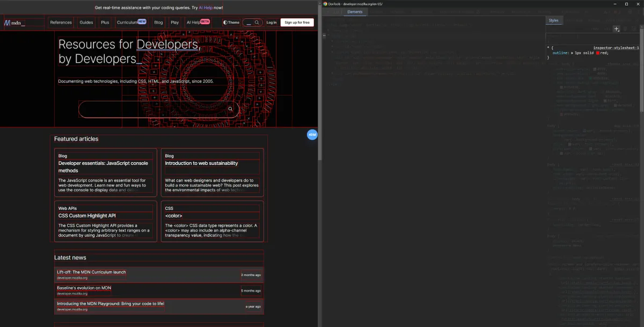
Task: Open the References navigation menu
Action: (61, 23)
